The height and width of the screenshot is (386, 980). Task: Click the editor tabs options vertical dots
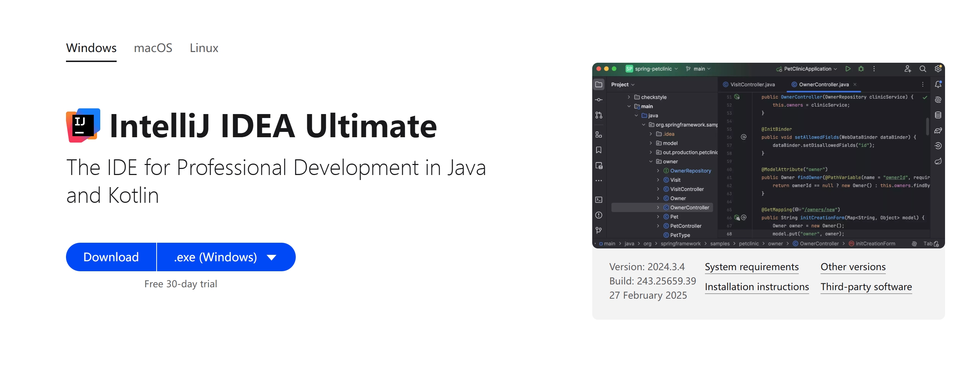tap(923, 84)
